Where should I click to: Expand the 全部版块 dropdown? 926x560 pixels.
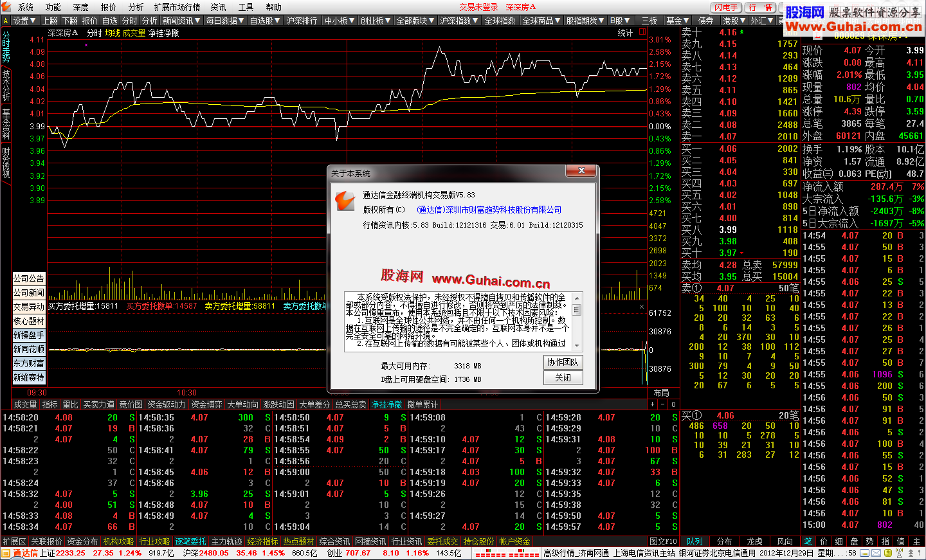point(415,21)
